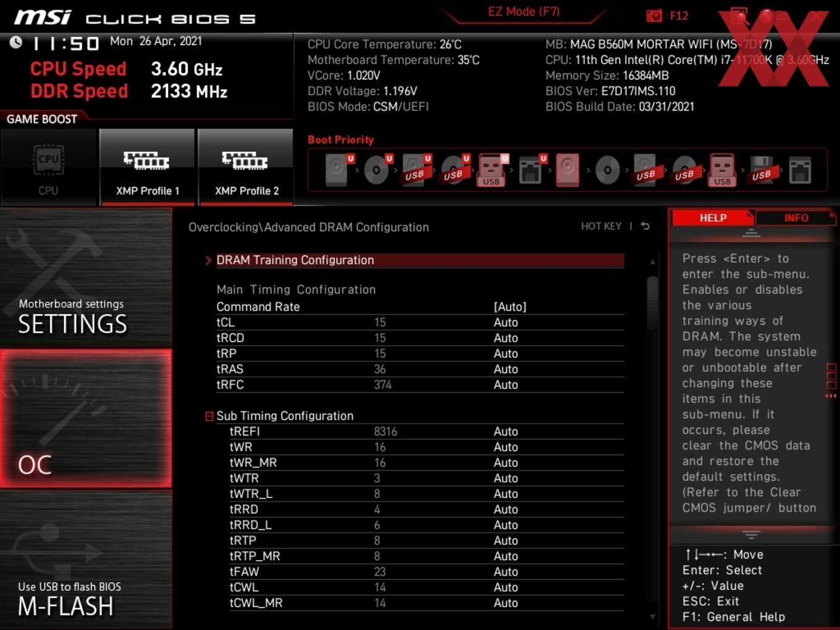Click the settings list scroll-up arrow
The height and width of the screenshot is (630, 840).
pos(652,262)
